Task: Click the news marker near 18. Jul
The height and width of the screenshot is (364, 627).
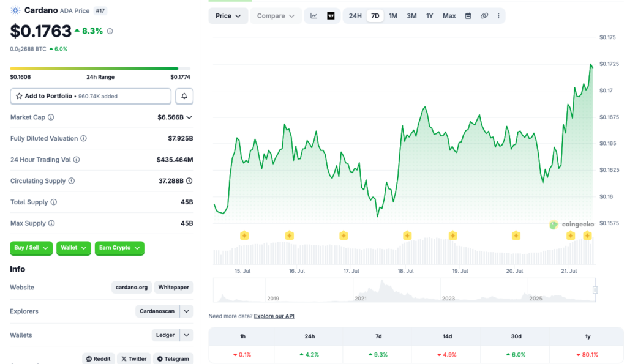Action: 407,236
